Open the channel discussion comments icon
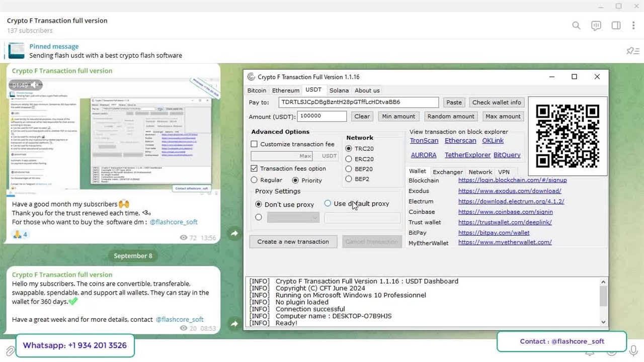This screenshot has height=362, width=644. (x=596, y=26)
